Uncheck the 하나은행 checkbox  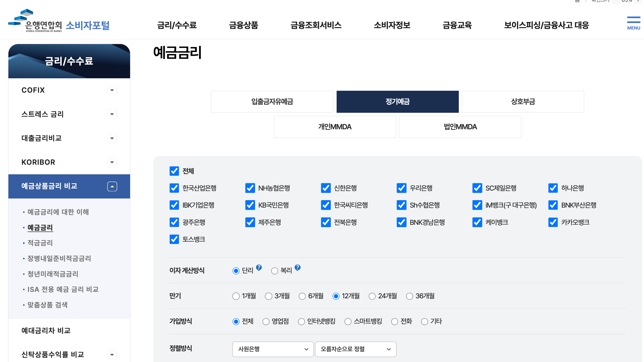[553, 188]
